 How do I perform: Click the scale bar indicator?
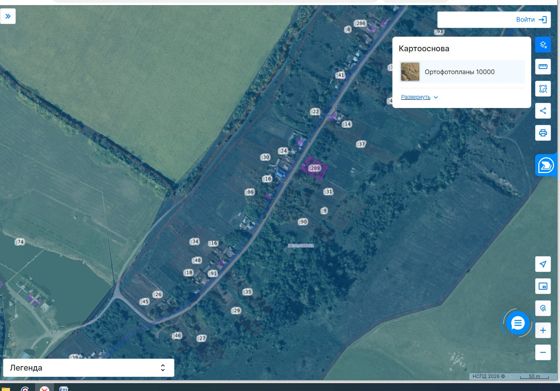tap(534, 376)
